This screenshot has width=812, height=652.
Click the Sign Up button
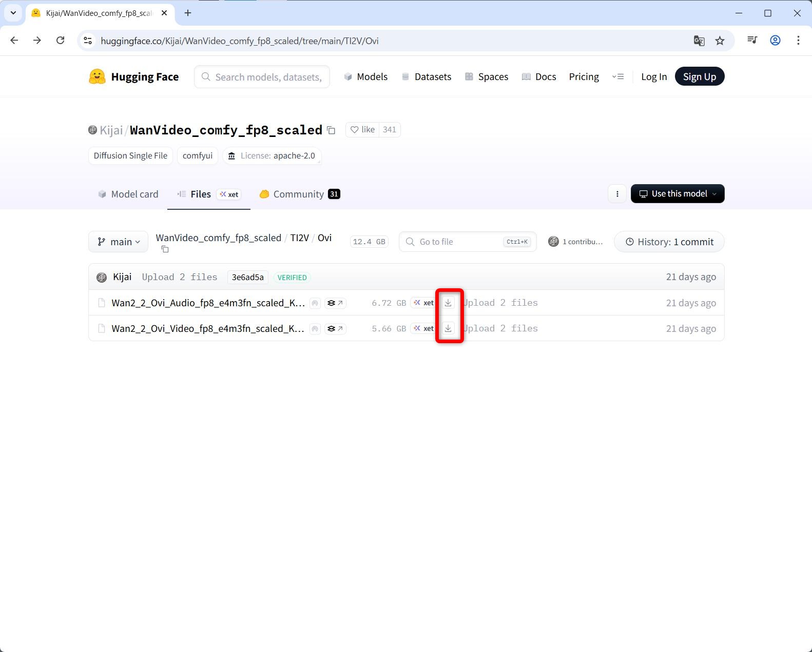(x=699, y=77)
